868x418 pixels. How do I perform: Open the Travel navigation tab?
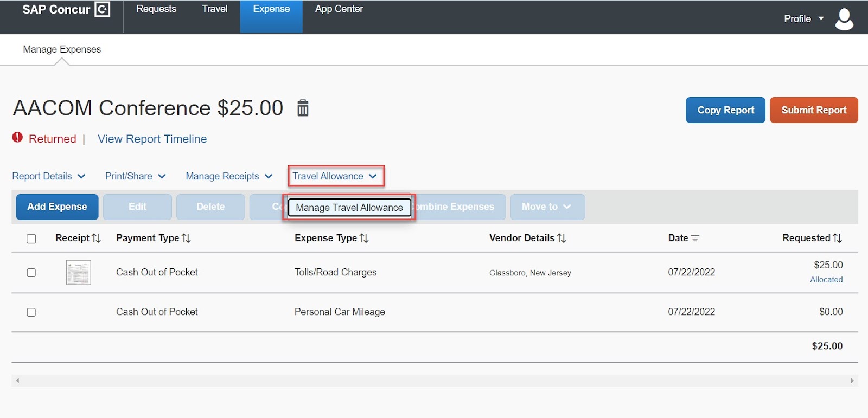click(x=214, y=9)
